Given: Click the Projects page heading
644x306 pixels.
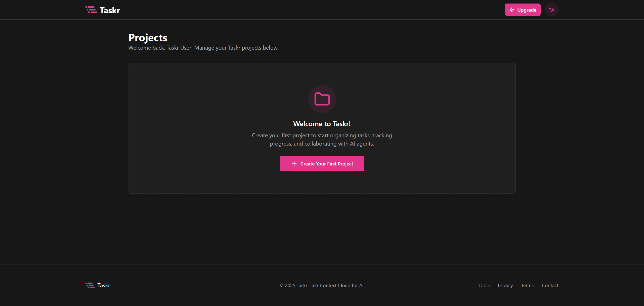Looking at the screenshot, I should point(148,38).
